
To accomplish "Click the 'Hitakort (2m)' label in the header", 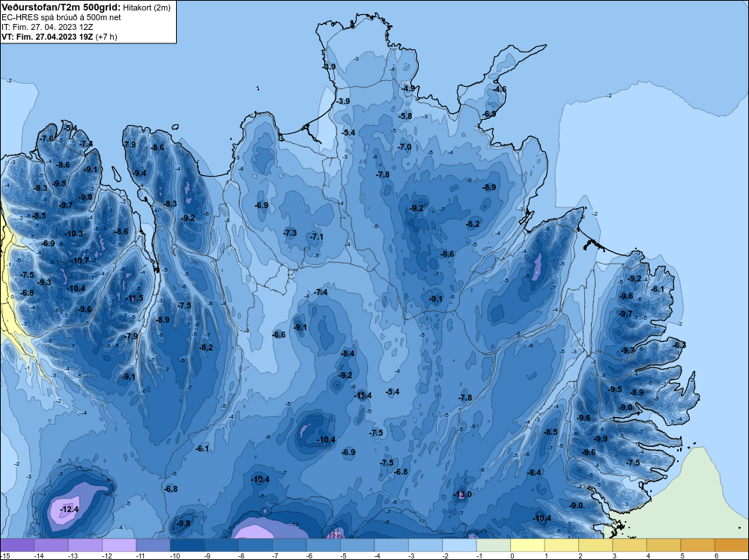I will (146, 7).
